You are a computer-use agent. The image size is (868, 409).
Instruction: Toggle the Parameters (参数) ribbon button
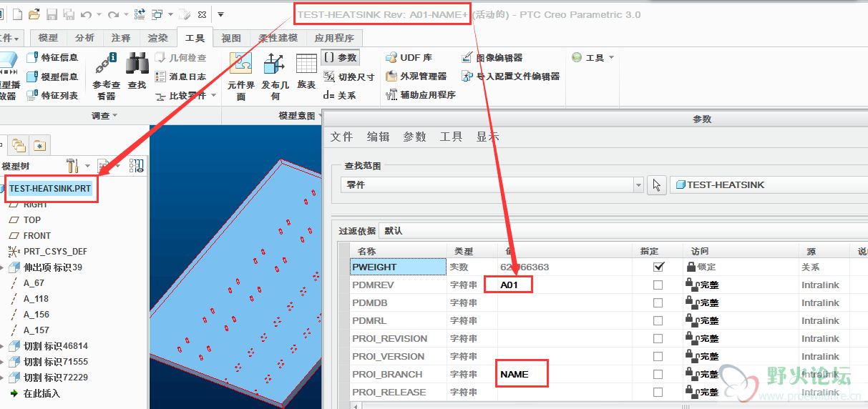[341, 57]
